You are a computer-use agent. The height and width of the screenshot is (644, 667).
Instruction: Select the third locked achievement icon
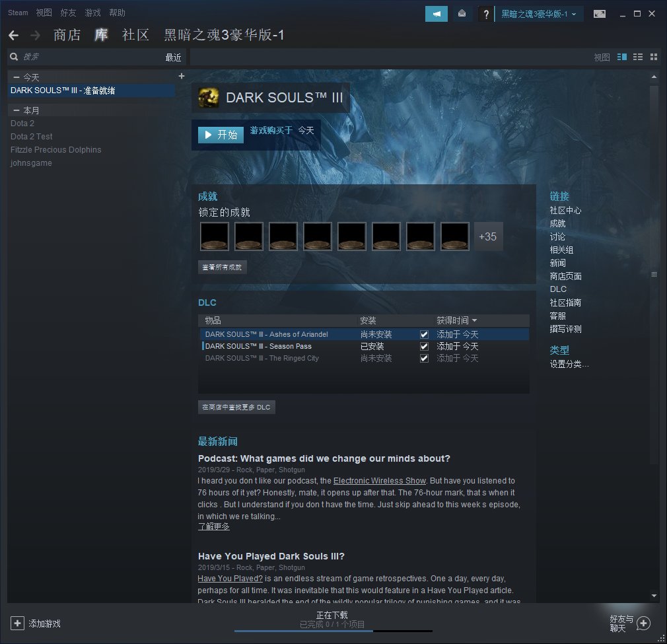(283, 236)
